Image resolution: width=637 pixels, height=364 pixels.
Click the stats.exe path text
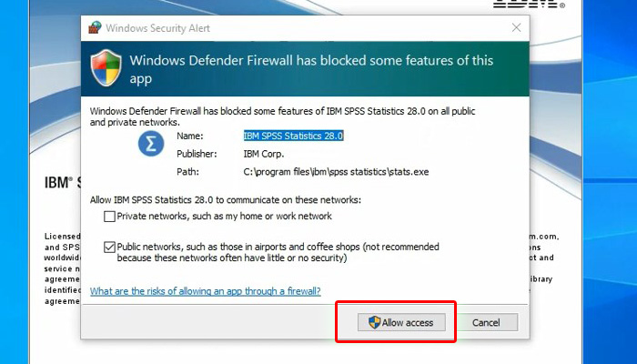pos(336,172)
